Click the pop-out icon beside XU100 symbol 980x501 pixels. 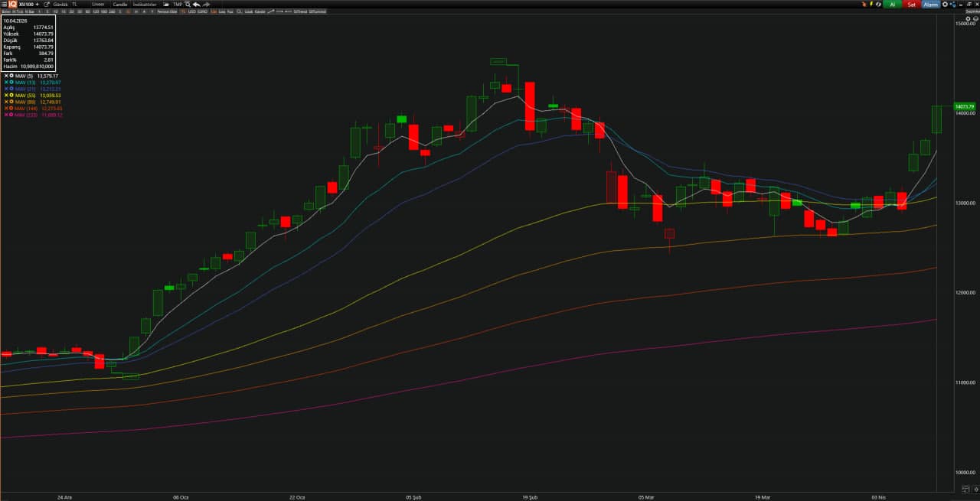(x=47, y=5)
